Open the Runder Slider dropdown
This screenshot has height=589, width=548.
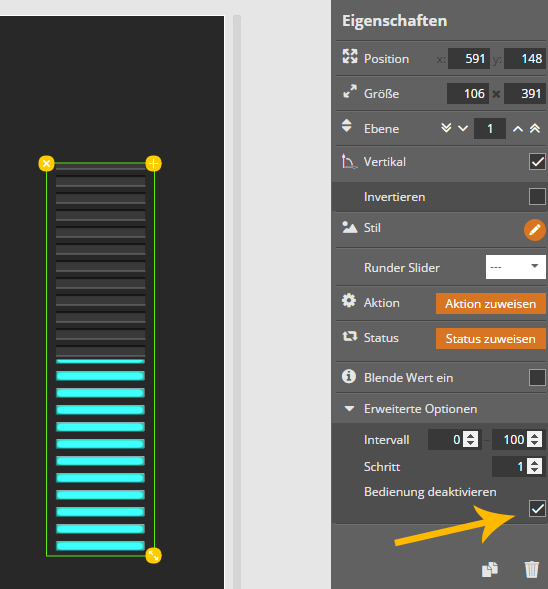516,267
